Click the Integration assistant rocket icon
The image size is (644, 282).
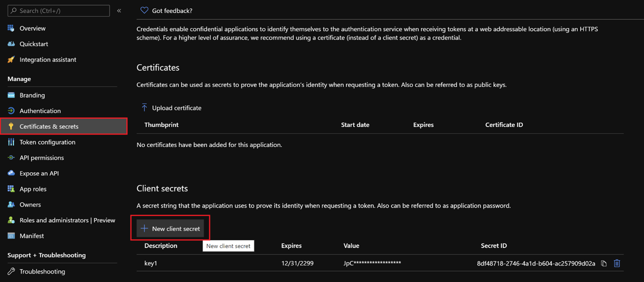(x=11, y=60)
